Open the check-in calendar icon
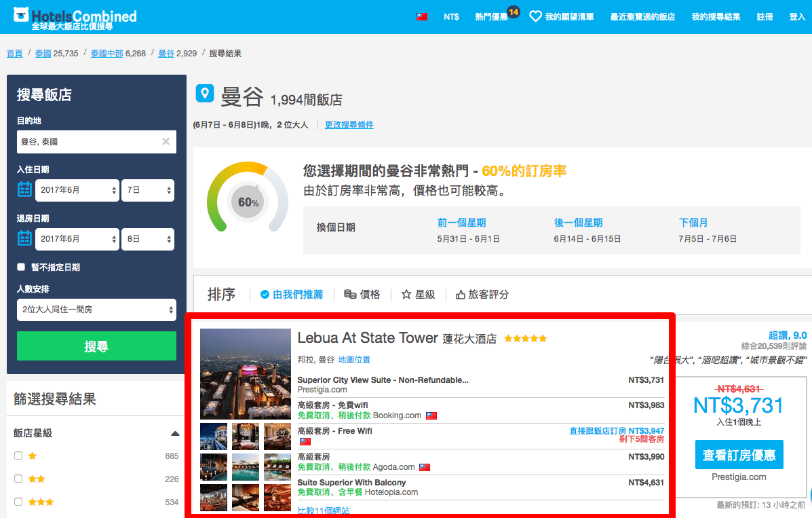 click(24, 190)
